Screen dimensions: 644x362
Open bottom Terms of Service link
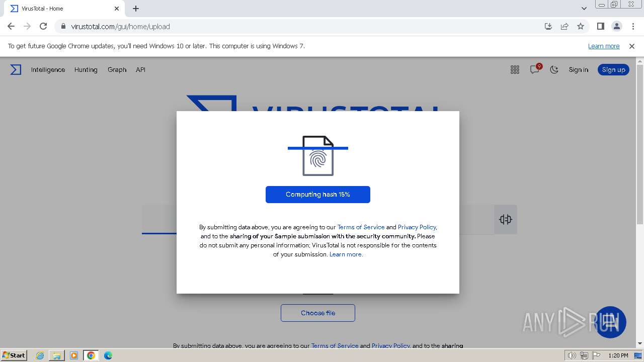[335, 346]
